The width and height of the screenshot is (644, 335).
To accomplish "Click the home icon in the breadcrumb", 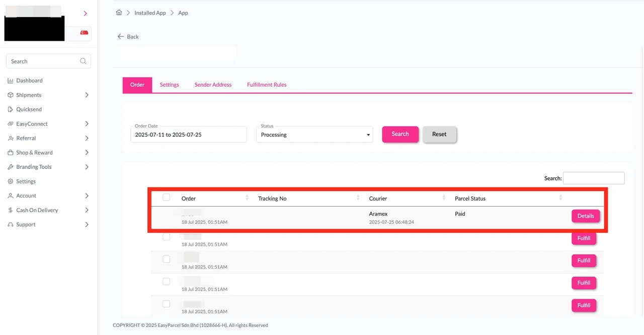I will click(x=119, y=13).
